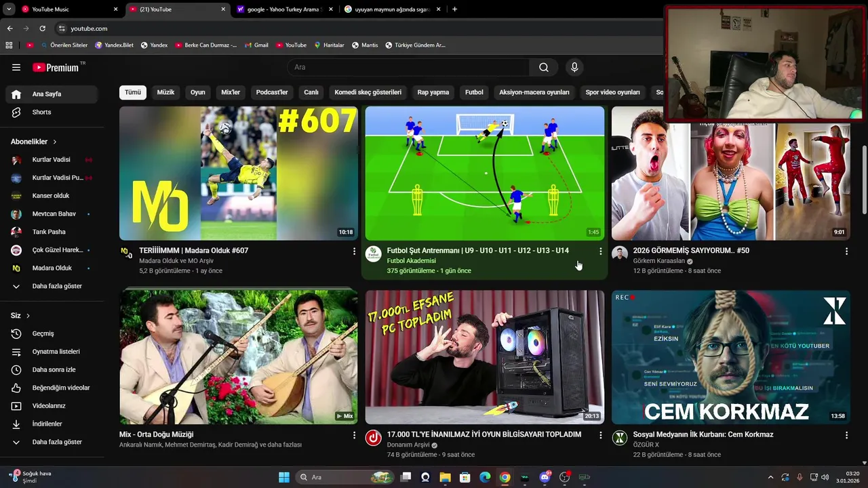Click the Ara search input field
868x488 pixels.
point(408,67)
